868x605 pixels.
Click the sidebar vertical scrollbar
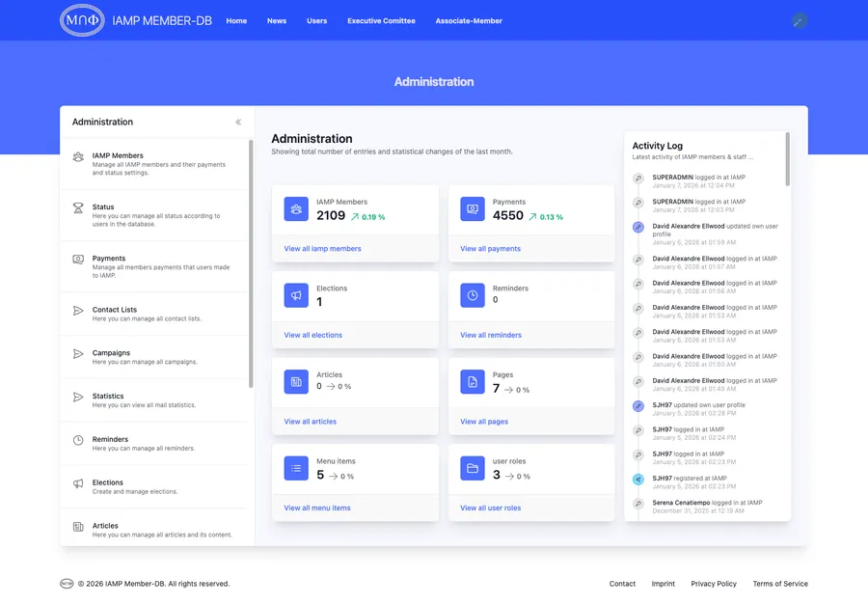click(x=251, y=263)
